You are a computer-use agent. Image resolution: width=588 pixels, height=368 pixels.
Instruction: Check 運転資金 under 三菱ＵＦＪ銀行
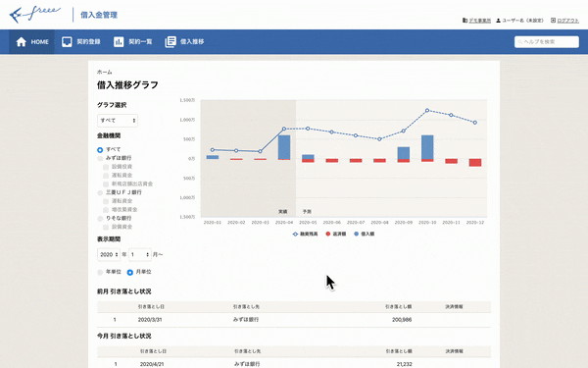[x=106, y=201]
